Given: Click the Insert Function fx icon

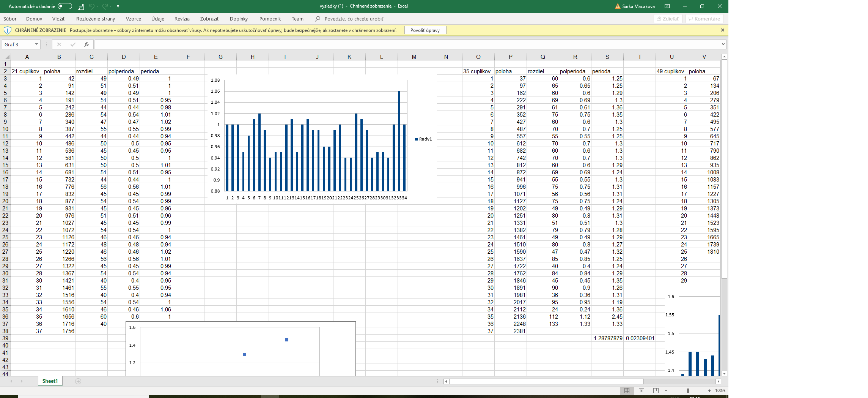Looking at the screenshot, I should [86, 44].
